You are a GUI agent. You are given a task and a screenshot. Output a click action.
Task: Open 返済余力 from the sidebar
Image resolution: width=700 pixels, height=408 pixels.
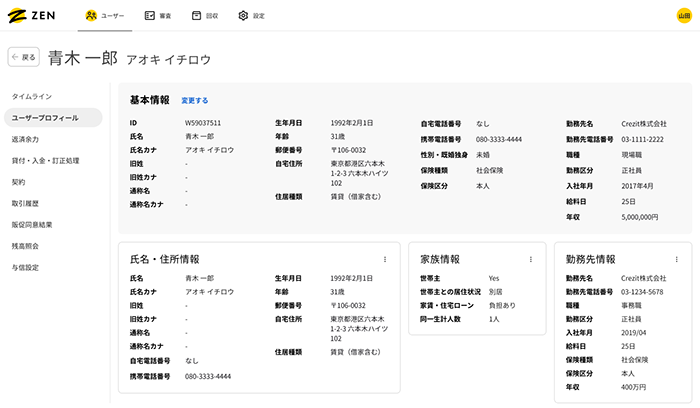26,139
